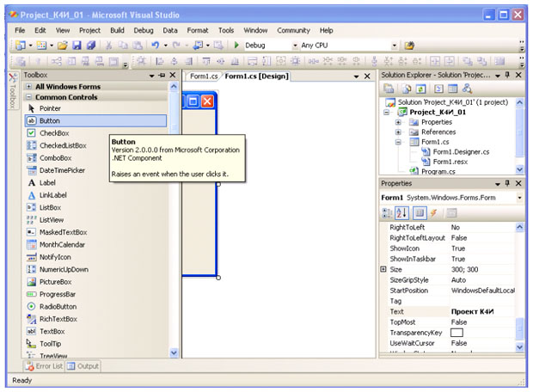Expand the Size property
This screenshot has width=533, height=392.
click(x=383, y=269)
